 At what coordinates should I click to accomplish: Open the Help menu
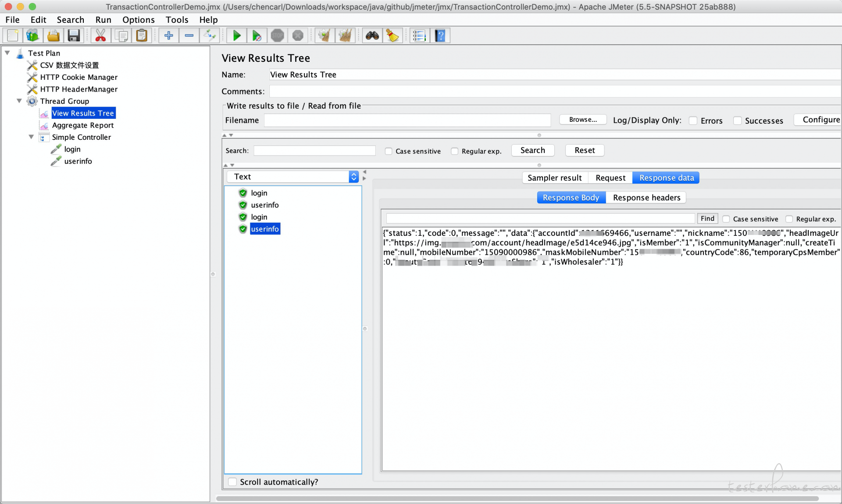pyautogui.click(x=208, y=20)
